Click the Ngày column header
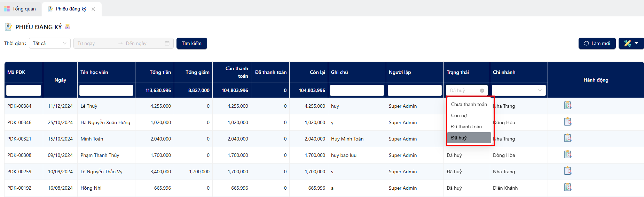This screenshot has height=197, width=644. 60,80
